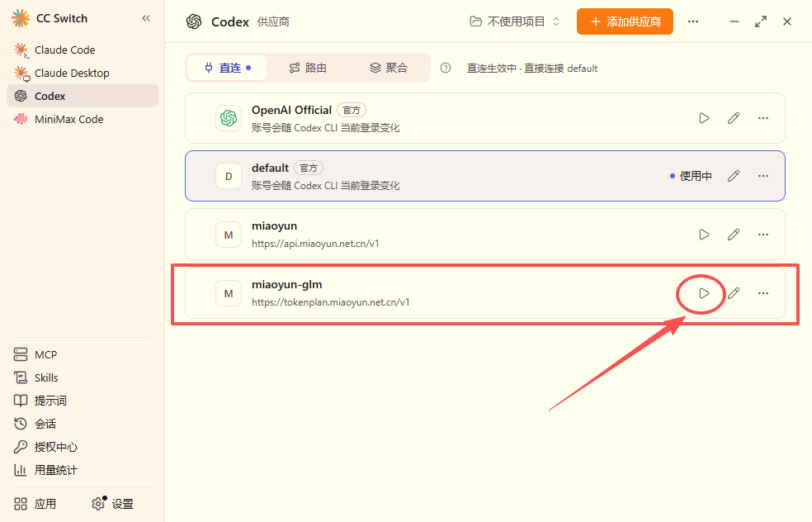The image size is (812, 522).
Task: Click the CC Switch logo icon
Action: pos(21,18)
